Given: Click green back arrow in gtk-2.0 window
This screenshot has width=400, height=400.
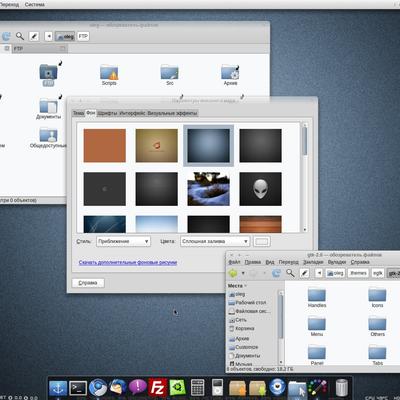Looking at the screenshot, I should click(233, 273).
